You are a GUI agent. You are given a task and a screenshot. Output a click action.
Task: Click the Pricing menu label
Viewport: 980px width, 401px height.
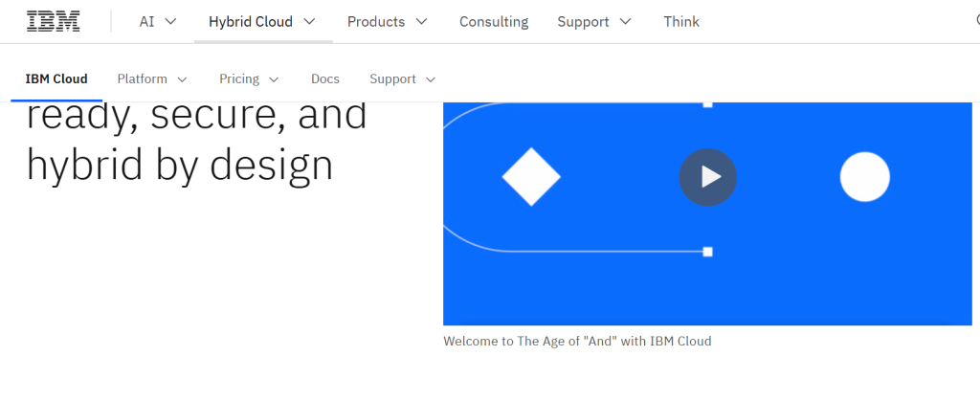[x=239, y=78]
